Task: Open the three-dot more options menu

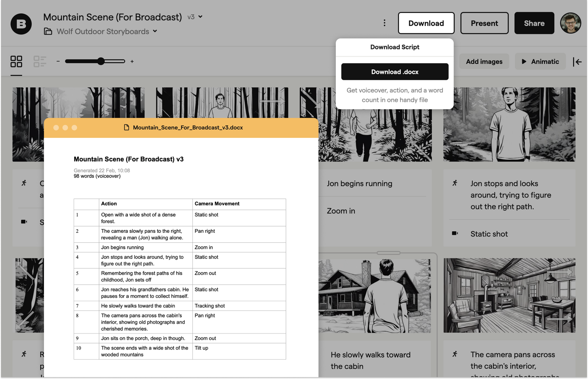Action: point(384,23)
